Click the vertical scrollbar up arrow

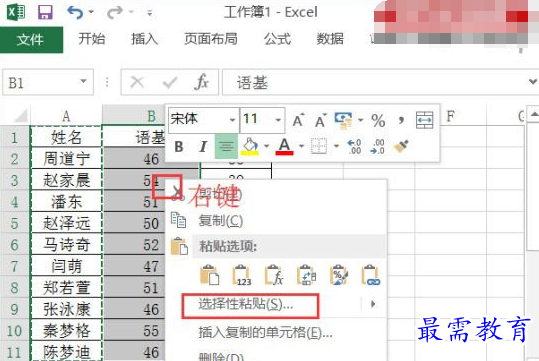pyautogui.click(x=534, y=114)
